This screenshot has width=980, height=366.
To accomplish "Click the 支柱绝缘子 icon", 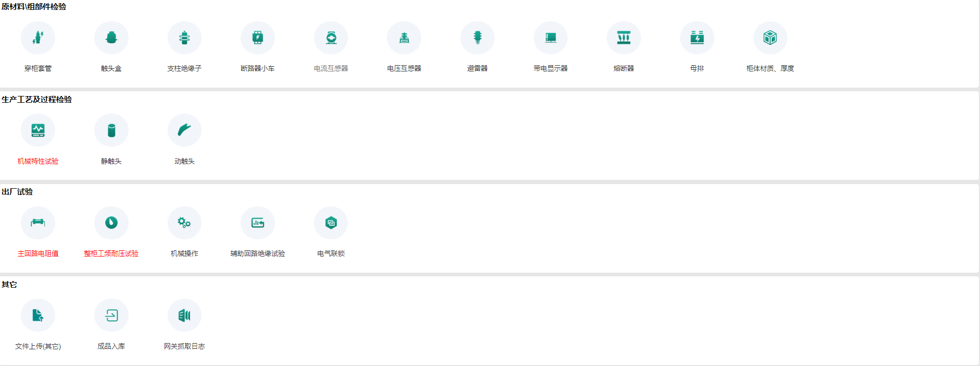I will pyautogui.click(x=184, y=38).
